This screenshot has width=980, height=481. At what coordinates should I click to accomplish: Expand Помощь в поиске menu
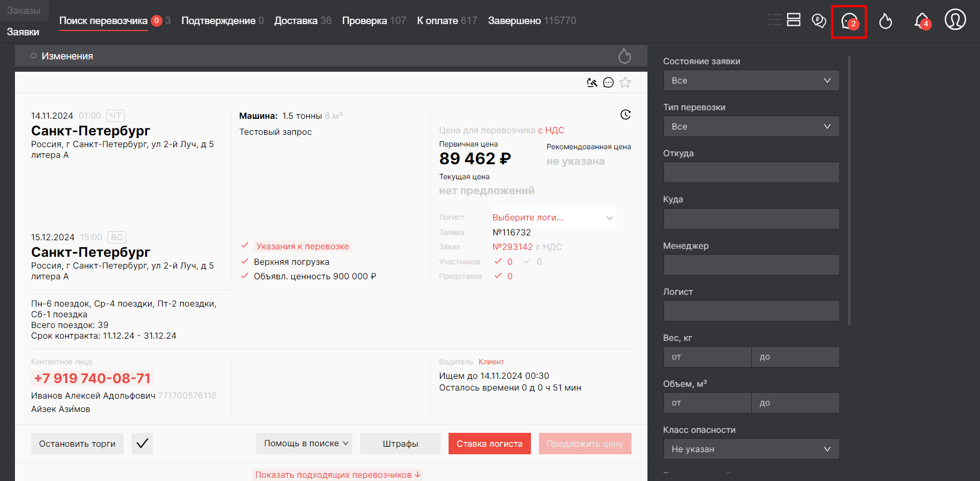pos(304,444)
